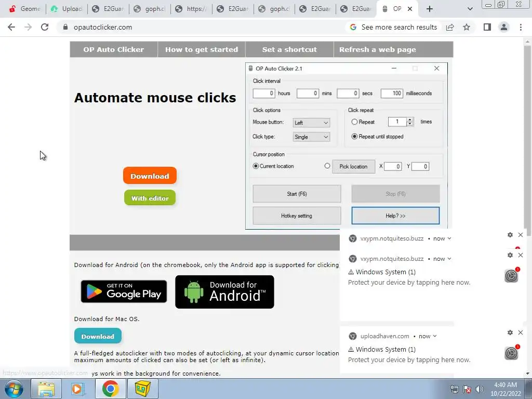532x399 pixels.
Task: Click the Help? >> button
Action: 395,216
